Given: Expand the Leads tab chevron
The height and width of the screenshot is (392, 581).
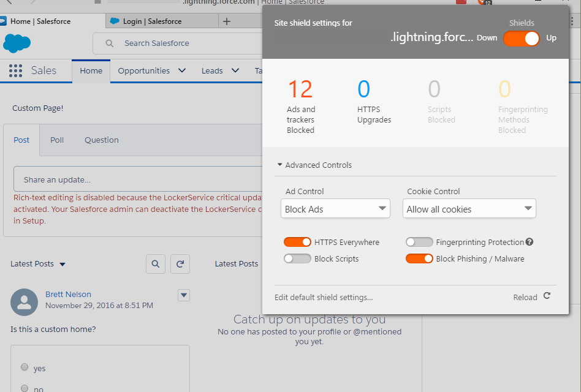Looking at the screenshot, I should 235,70.
